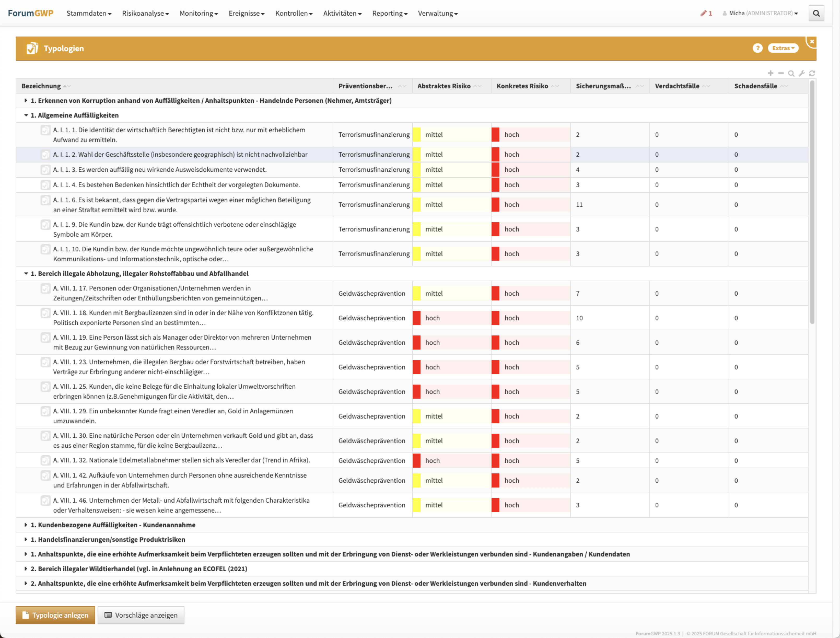
Task: Click Vorschläge anzeigen button
Action: click(x=141, y=615)
